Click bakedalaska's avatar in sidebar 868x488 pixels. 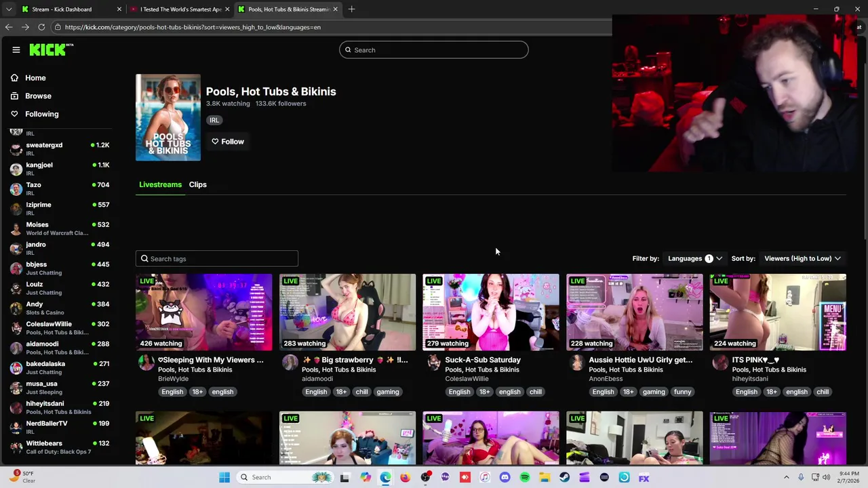(x=16, y=368)
